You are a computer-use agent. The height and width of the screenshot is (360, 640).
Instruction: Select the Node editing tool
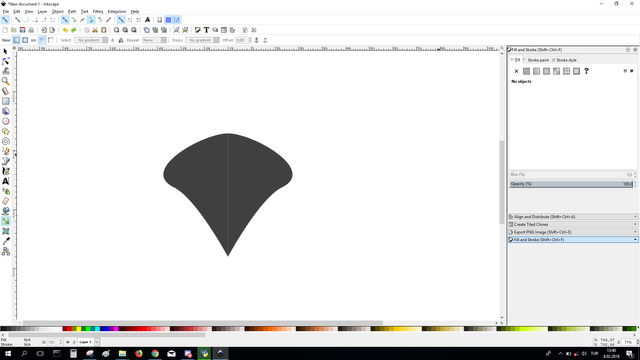5,61
